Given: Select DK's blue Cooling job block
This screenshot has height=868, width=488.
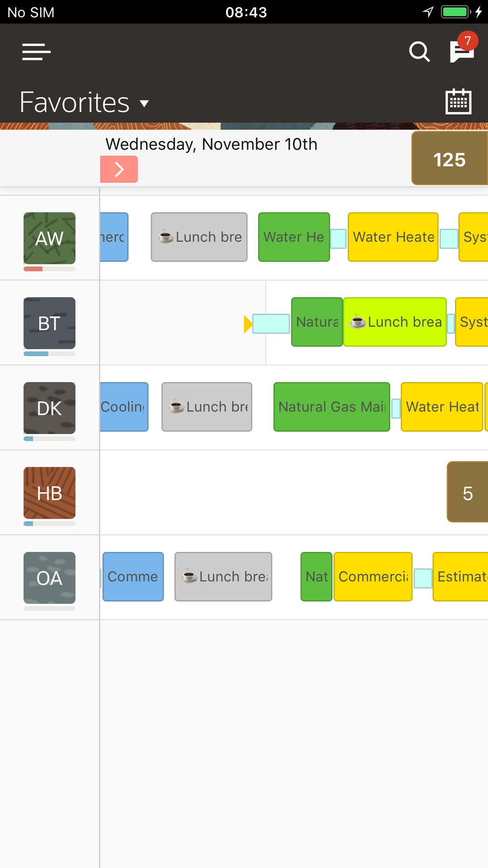Looking at the screenshot, I should pyautogui.click(x=124, y=407).
